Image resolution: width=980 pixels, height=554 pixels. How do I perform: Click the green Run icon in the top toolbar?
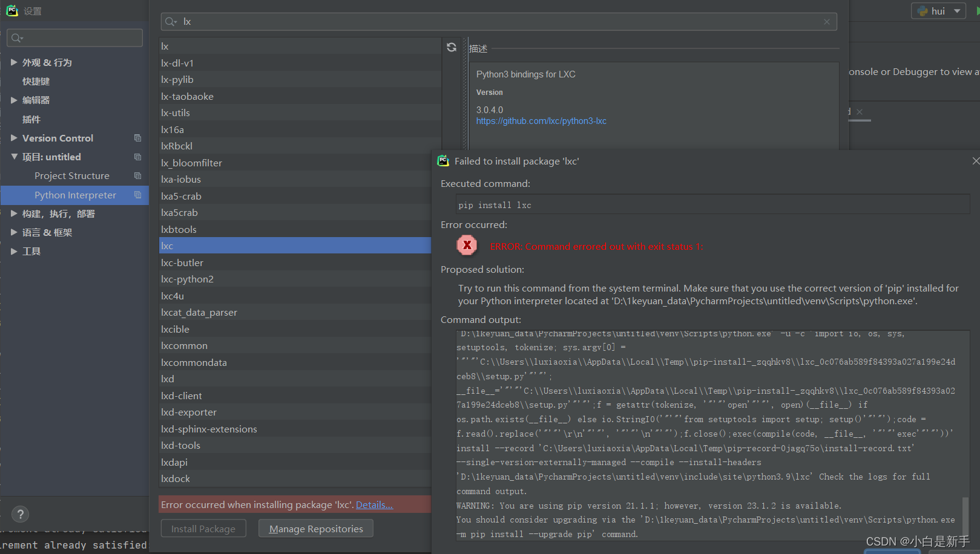tap(976, 10)
